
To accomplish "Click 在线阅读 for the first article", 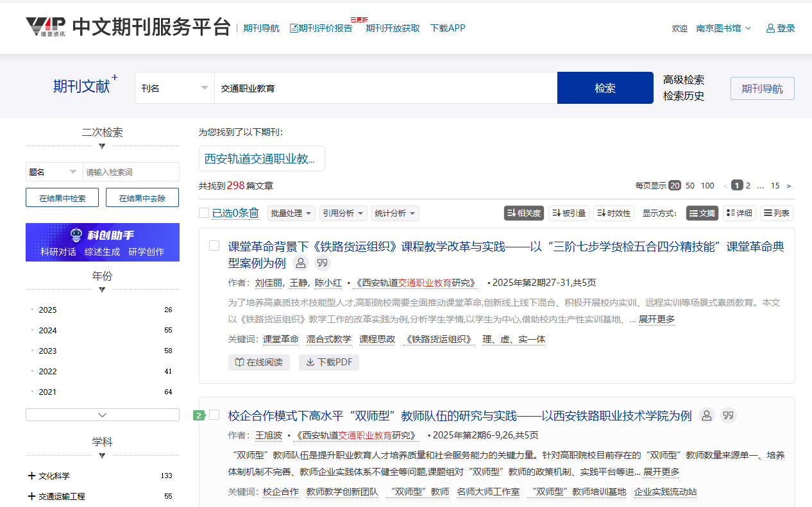I will point(258,362).
